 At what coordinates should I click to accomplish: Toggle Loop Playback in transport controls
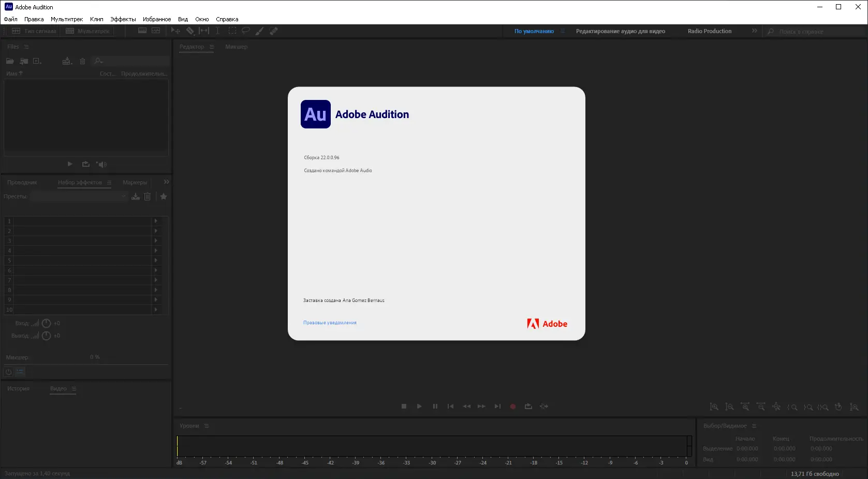(528, 406)
